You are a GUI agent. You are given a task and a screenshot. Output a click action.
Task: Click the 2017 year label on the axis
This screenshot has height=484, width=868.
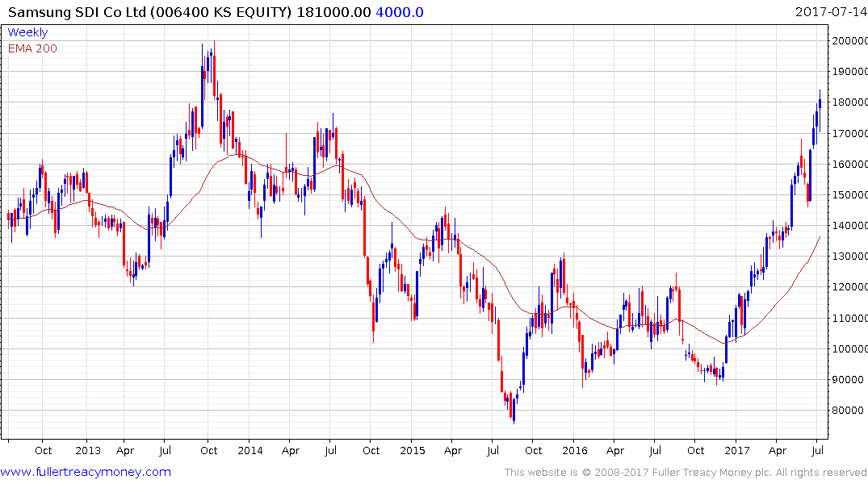(x=737, y=450)
